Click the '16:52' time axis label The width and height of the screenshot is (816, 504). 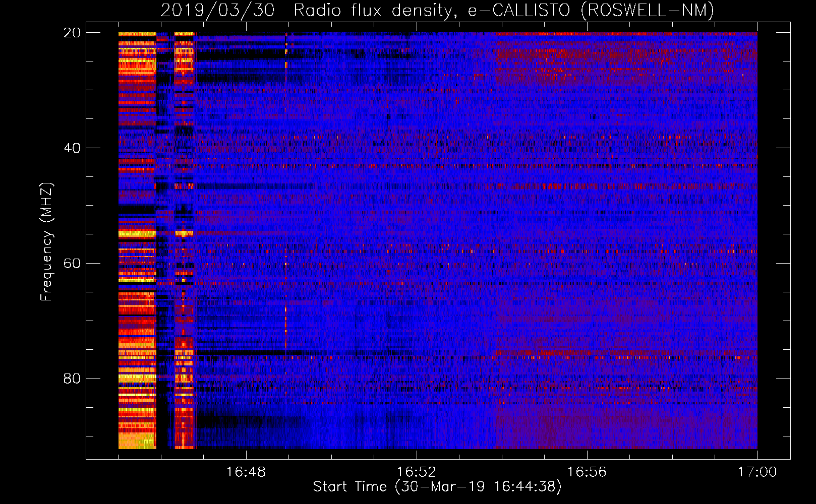417,472
